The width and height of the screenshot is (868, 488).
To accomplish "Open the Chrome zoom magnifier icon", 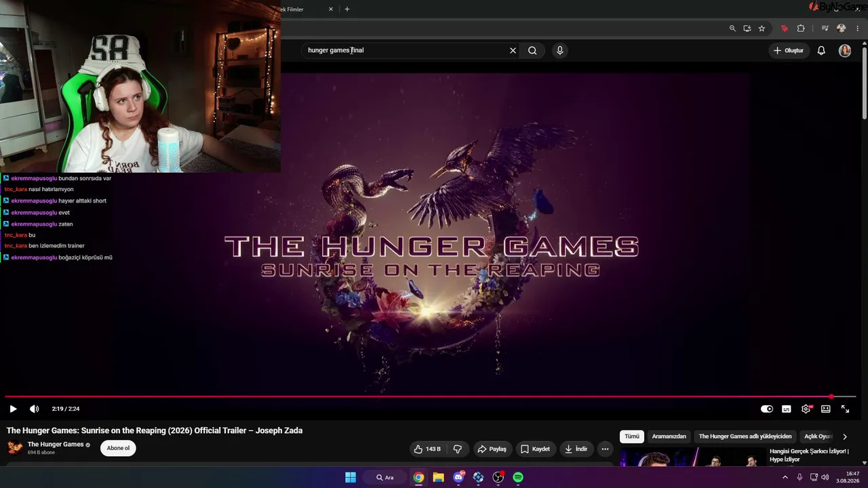I will [732, 28].
